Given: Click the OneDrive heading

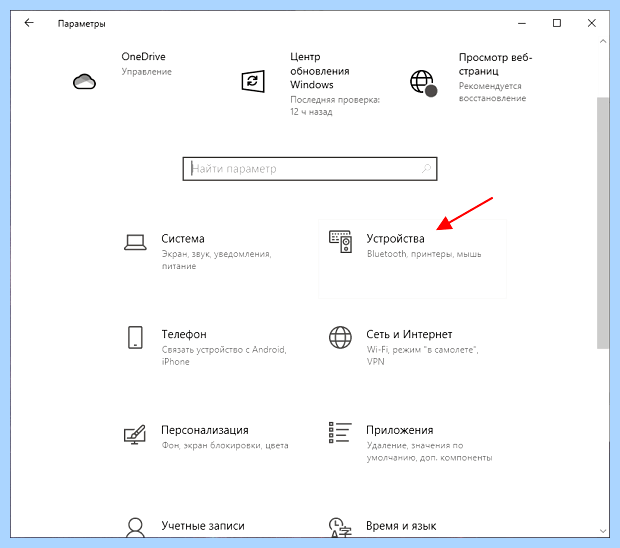Looking at the screenshot, I should (x=143, y=57).
